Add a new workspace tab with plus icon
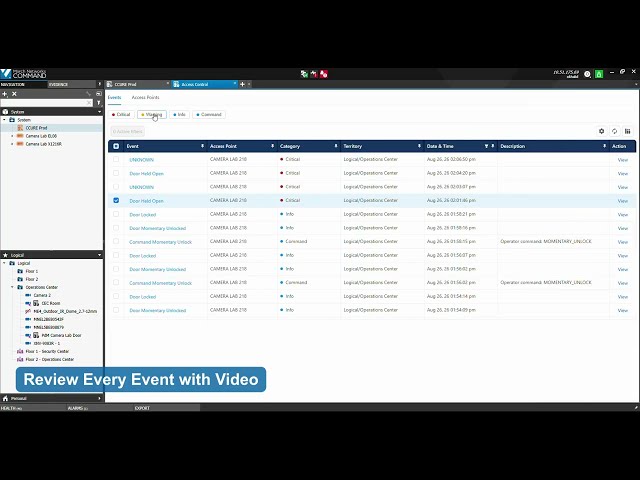 242,84
